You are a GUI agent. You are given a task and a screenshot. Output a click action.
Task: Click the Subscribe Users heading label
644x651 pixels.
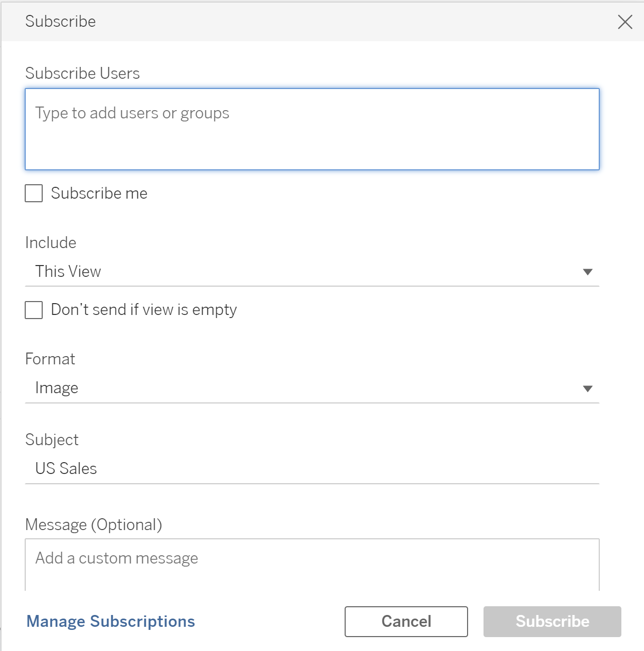(x=82, y=74)
